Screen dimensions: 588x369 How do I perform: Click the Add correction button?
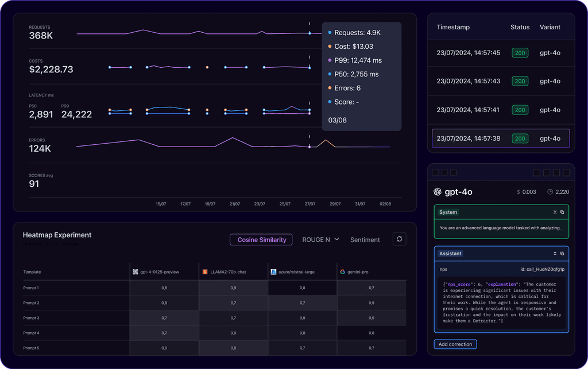click(x=455, y=344)
